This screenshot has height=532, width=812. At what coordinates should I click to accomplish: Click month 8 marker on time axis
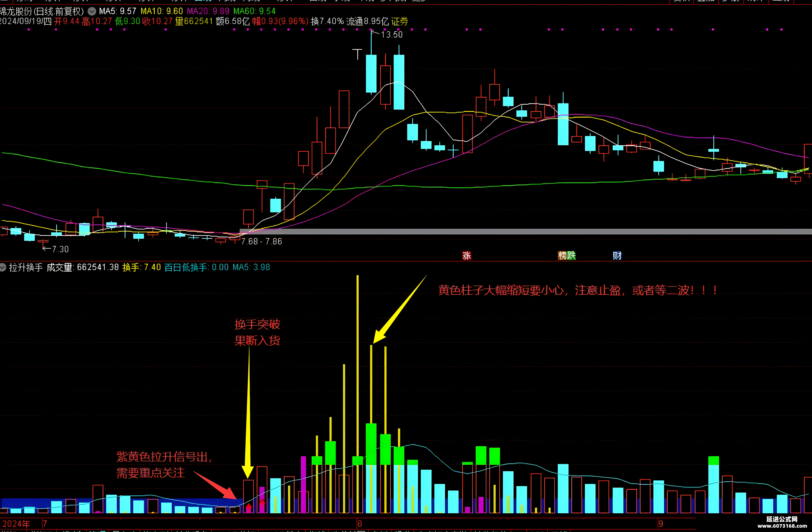[359, 523]
